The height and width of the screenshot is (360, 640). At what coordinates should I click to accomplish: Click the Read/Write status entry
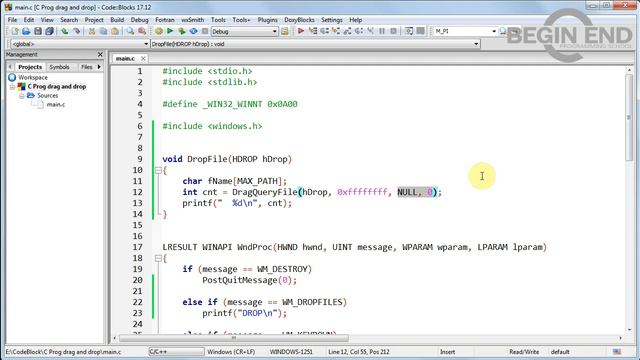[x=524, y=351]
